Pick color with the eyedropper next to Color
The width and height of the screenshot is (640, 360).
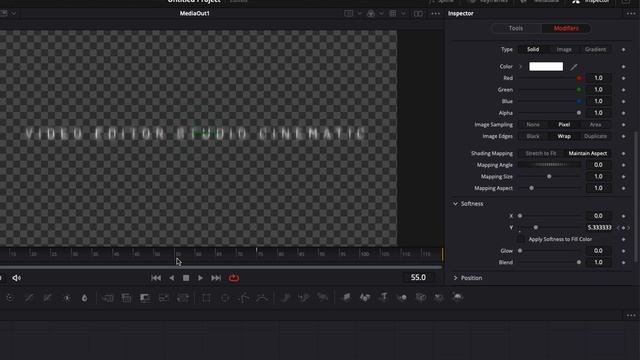tap(574, 67)
